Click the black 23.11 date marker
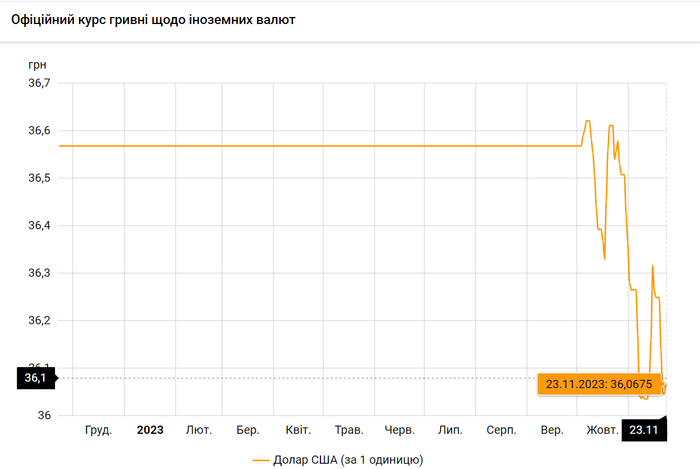Viewport: 700px width, 469px height. click(642, 430)
